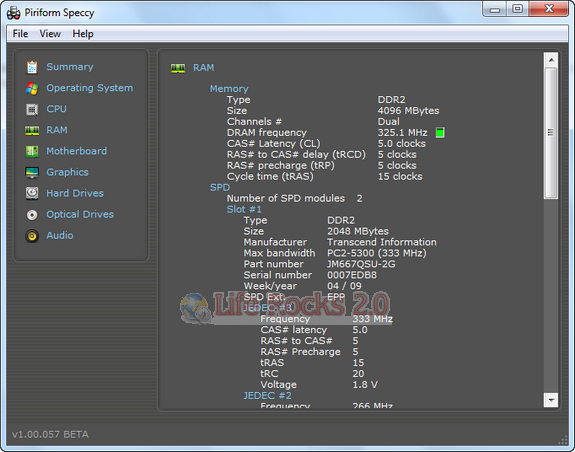Select part number JM667QSU-2G
The image size is (575, 452).
point(361,264)
